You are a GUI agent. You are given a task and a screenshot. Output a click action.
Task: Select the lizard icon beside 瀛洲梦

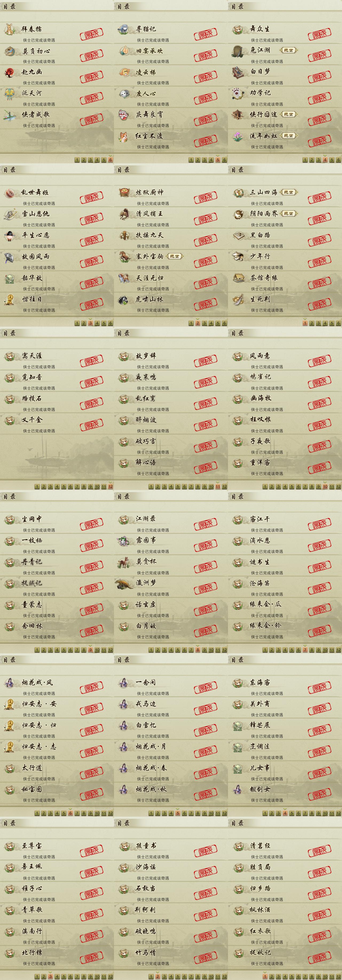point(124,584)
